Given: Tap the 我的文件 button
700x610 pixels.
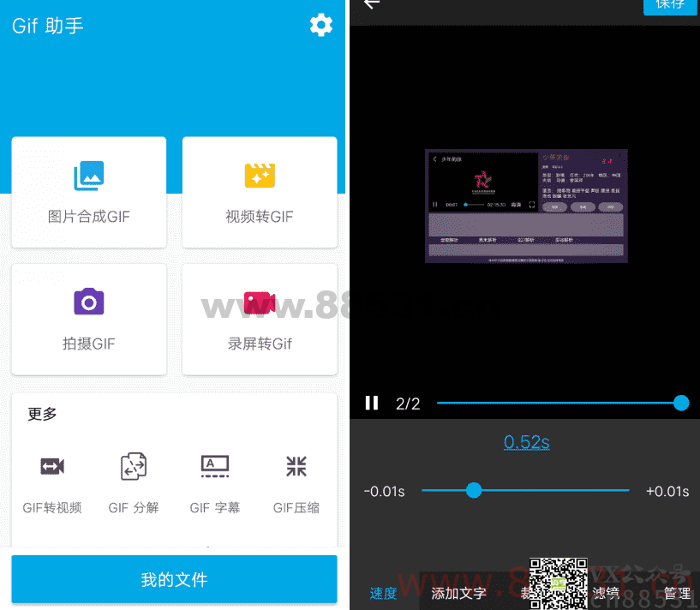Looking at the screenshot, I should [x=174, y=580].
